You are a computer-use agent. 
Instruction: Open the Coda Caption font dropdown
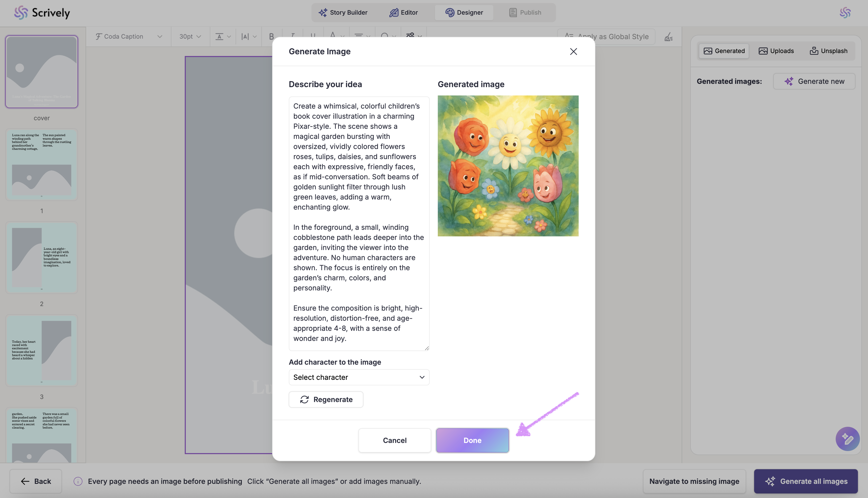[129, 37]
